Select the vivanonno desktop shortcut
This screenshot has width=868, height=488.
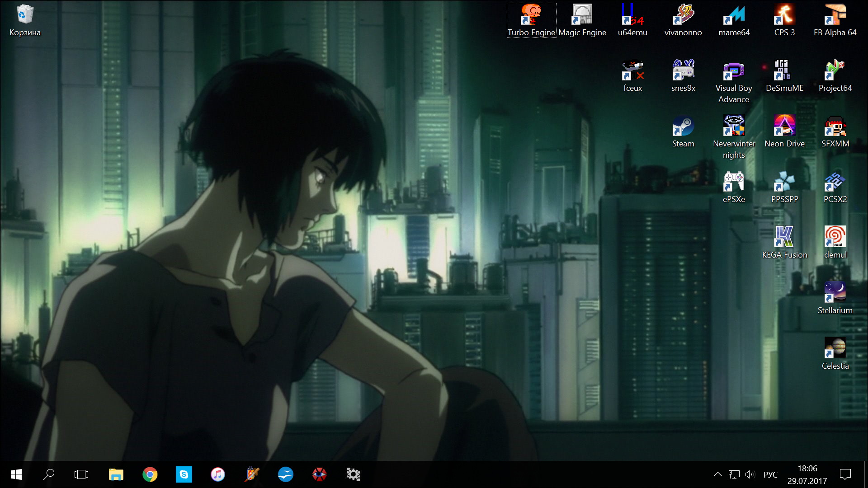pos(683,21)
